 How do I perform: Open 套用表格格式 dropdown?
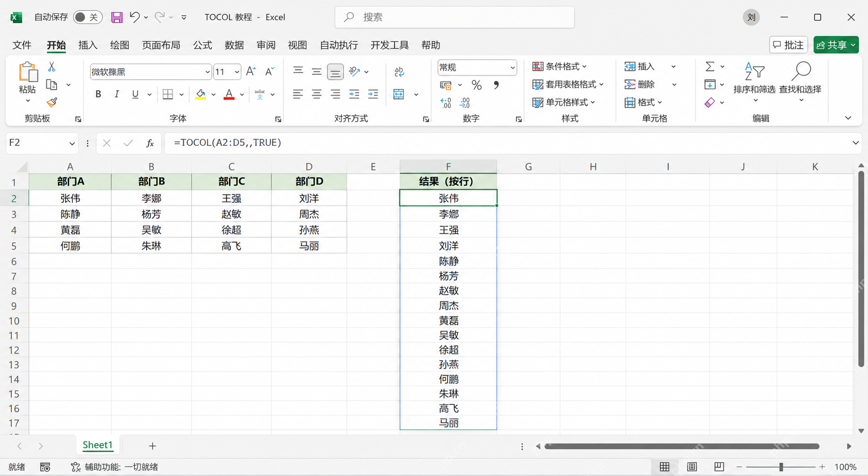click(568, 85)
